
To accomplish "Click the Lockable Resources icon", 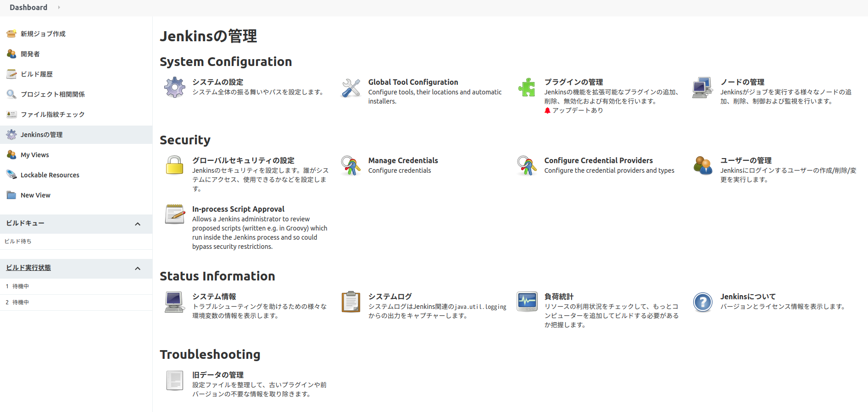I will (x=11, y=175).
